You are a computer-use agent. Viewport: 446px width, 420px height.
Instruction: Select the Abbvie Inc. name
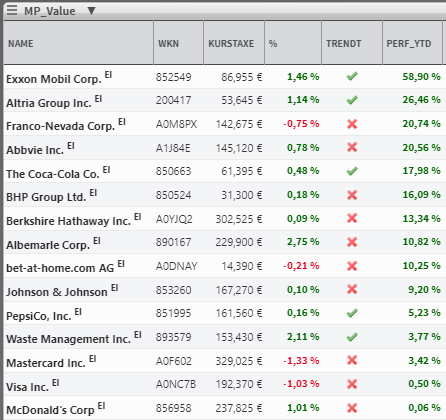[35, 150]
